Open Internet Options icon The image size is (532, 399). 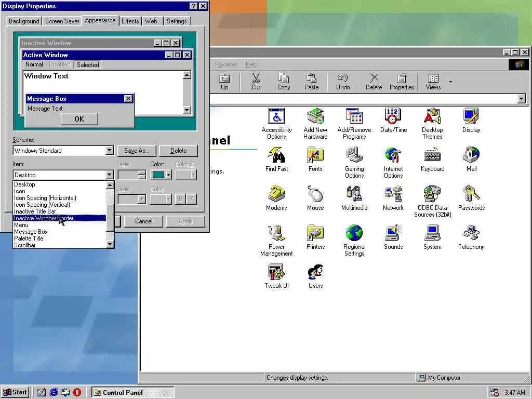click(x=393, y=163)
